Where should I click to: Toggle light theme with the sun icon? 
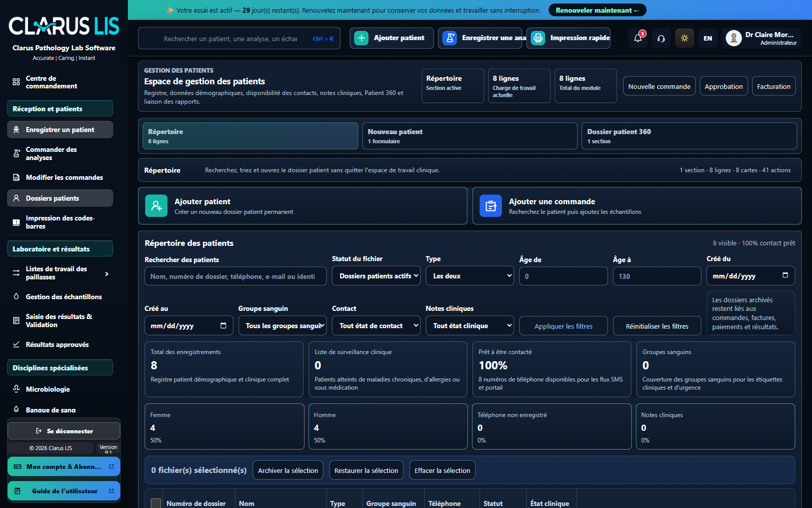point(685,38)
